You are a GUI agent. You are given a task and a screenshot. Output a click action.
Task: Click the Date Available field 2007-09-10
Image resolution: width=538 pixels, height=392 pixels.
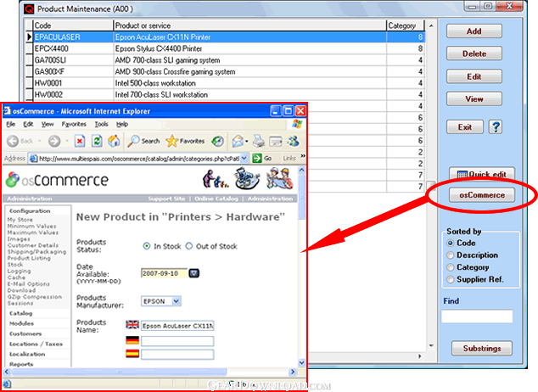point(164,273)
